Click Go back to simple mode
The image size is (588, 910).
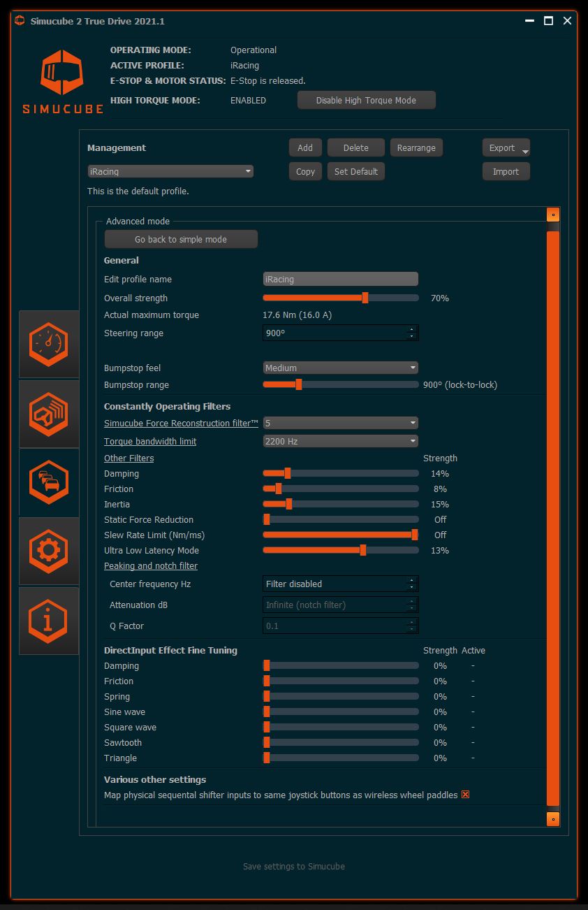point(181,238)
